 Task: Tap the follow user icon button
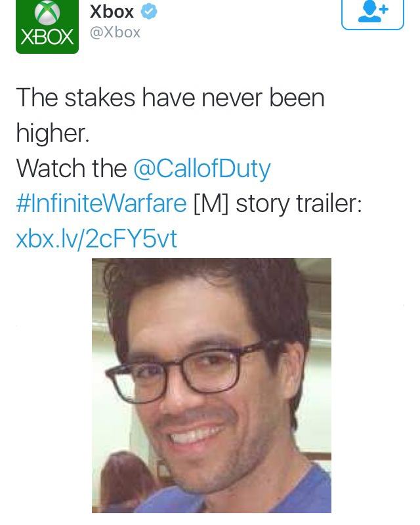pos(373,14)
